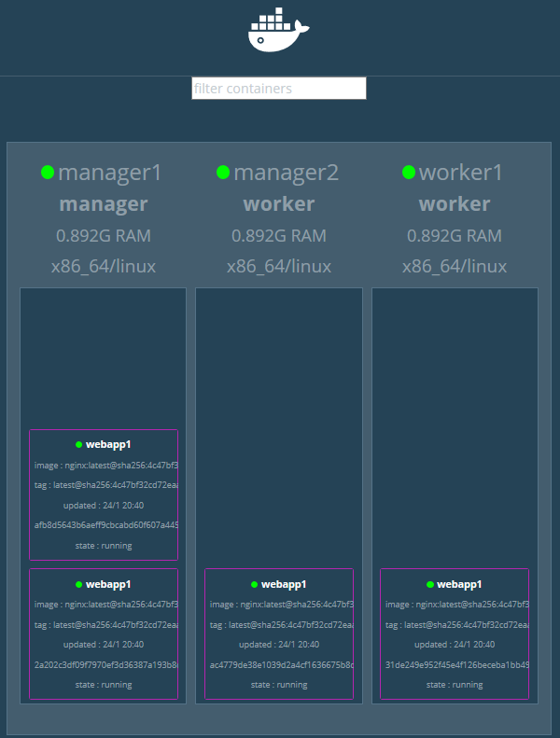Viewport: 560px width, 738px height.
Task: Click the green status dot beside manager1
Action: click(48, 173)
